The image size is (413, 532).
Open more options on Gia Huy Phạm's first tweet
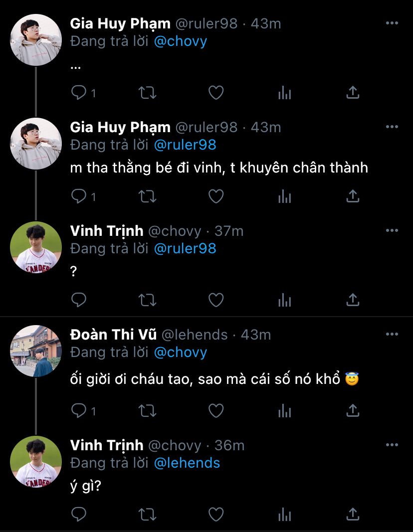tap(392, 23)
